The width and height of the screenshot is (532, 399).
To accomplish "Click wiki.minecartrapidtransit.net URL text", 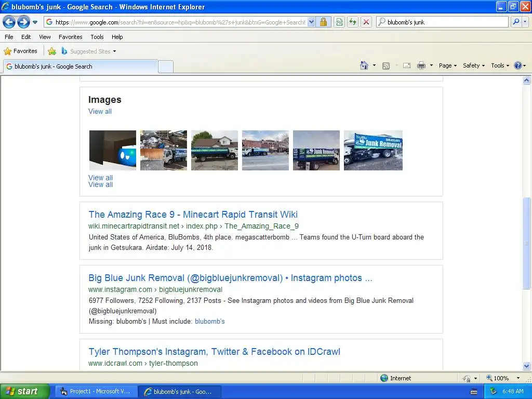I will click(193, 226).
